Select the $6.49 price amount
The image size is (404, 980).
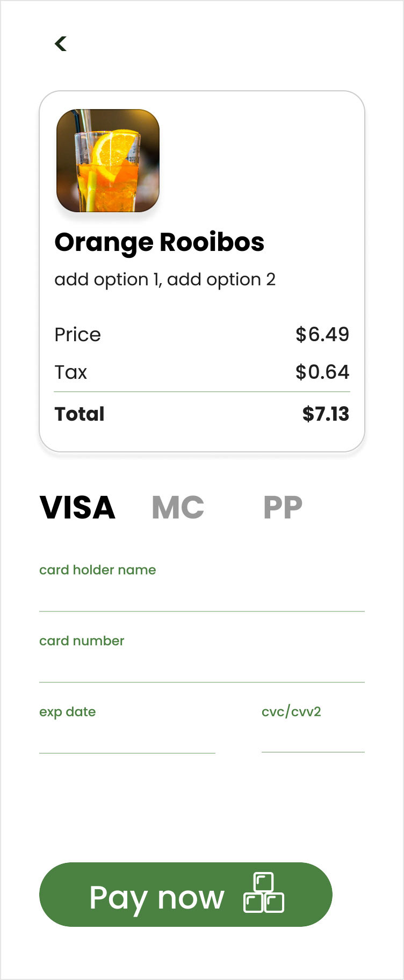[322, 335]
